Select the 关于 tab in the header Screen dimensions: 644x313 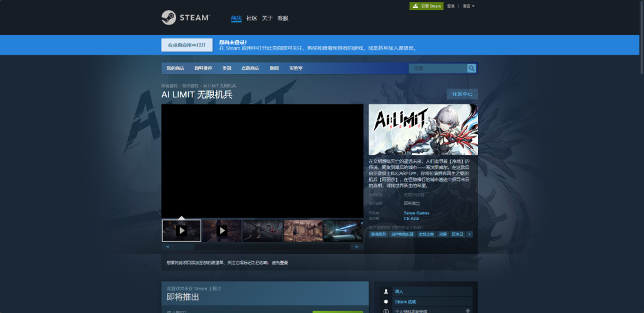[x=267, y=18]
